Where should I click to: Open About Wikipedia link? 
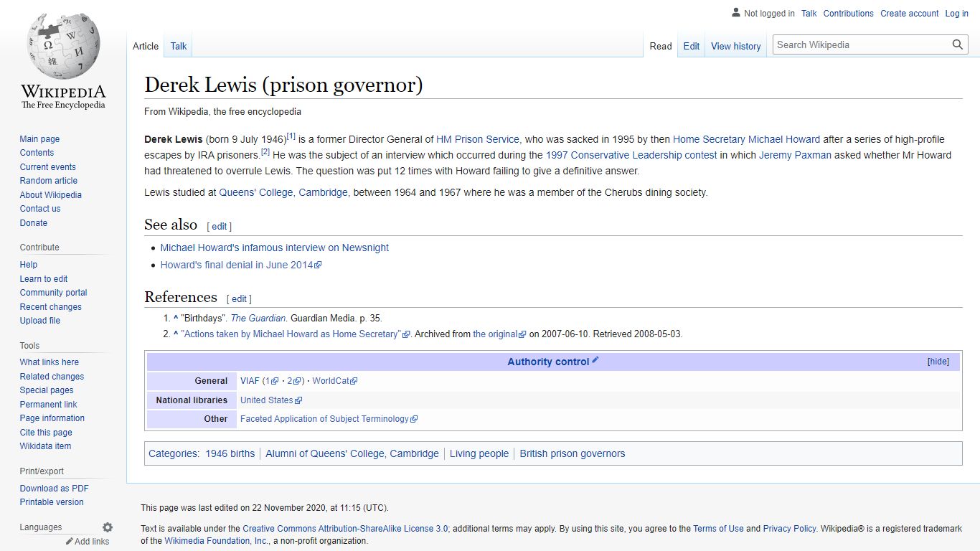click(x=51, y=195)
